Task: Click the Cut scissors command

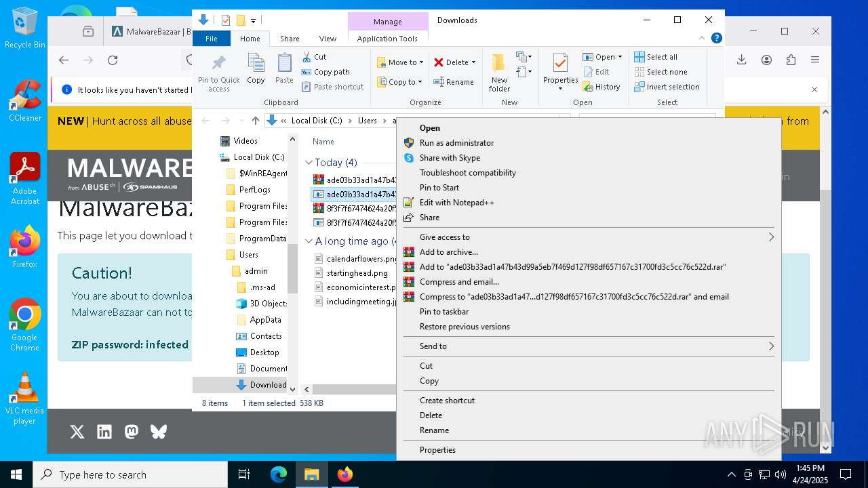Action: 314,57
